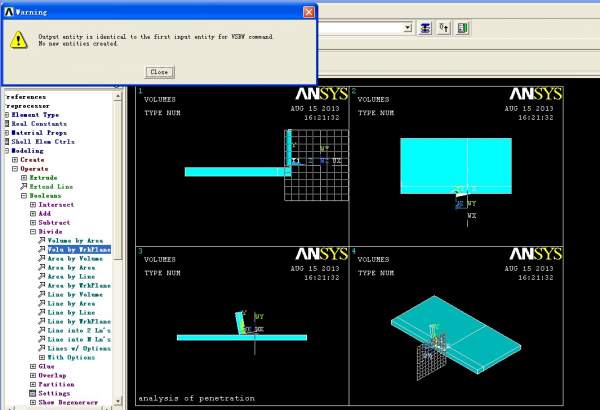Open the Real Constants menu item

39,124
